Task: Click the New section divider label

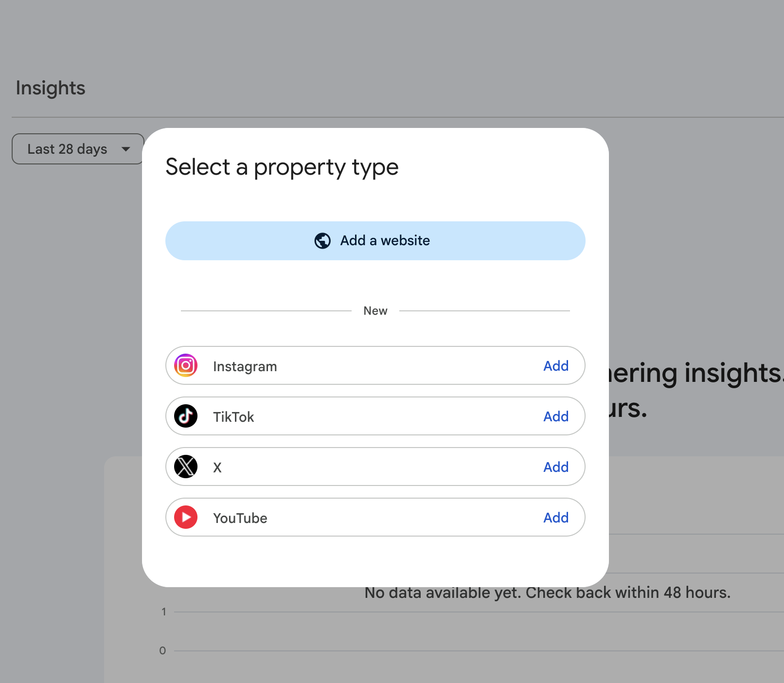Action: click(x=375, y=311)
